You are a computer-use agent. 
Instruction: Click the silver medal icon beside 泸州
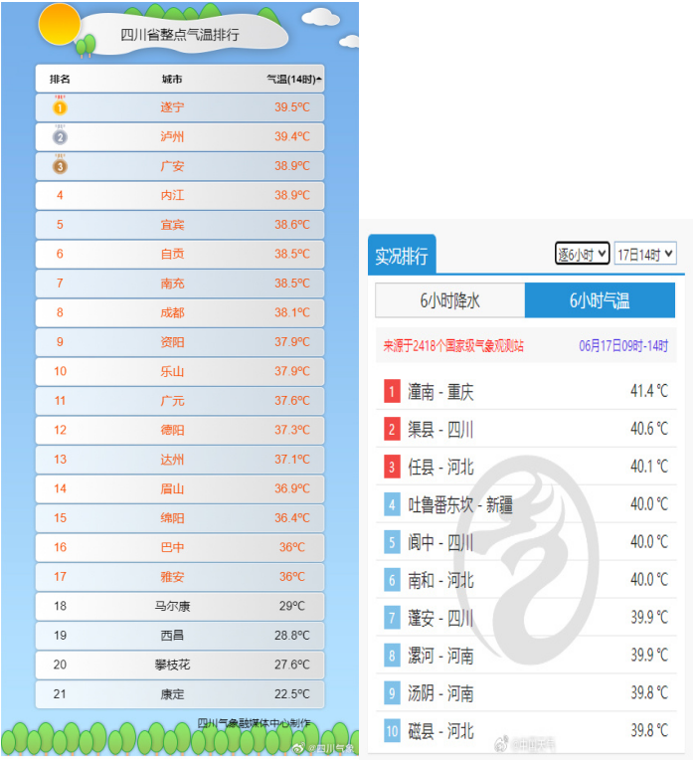coord(60,136)
